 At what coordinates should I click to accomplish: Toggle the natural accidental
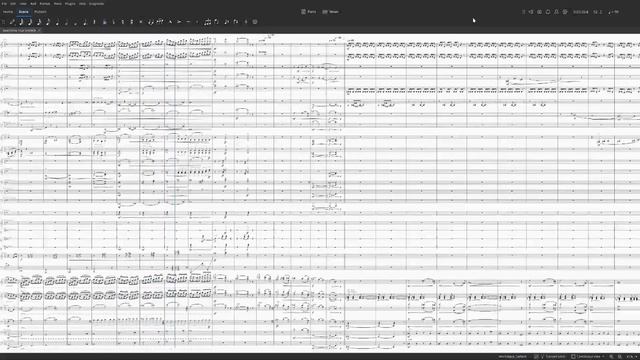tap(123, 22)
